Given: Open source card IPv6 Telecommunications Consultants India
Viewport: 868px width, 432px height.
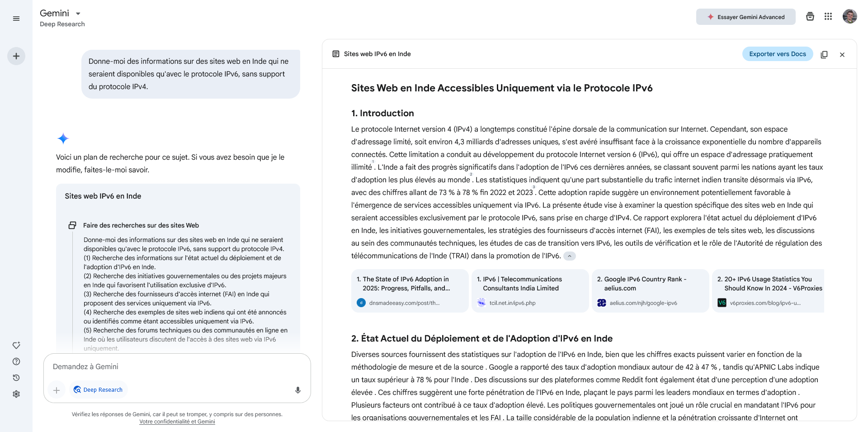Looking at the screenshot, I should tap(530, 291).
